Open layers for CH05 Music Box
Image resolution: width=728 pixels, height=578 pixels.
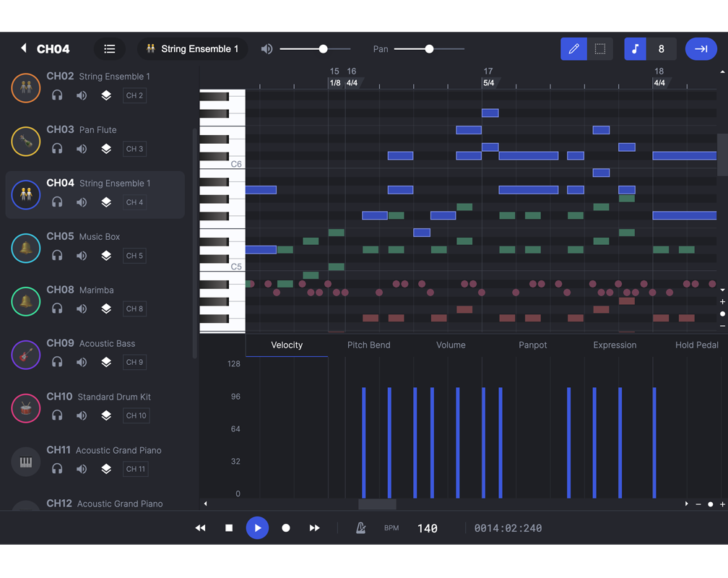pyautogui.click(x=106, y=256)
